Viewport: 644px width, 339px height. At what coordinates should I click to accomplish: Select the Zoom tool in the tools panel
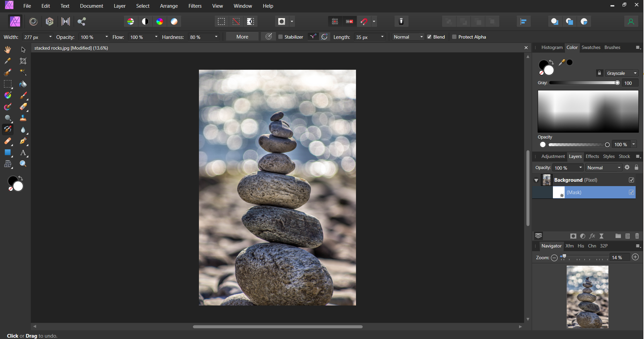[x=23, y=164]
